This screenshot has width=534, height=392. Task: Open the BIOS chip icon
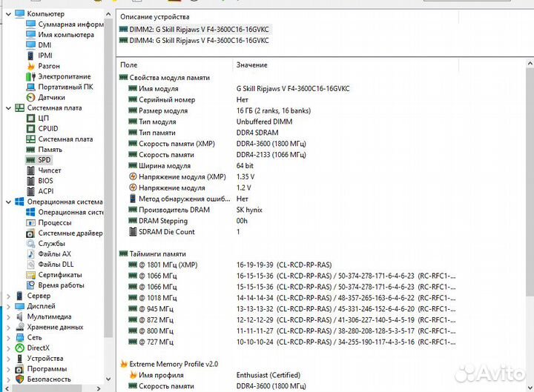[x=30, y=181]
